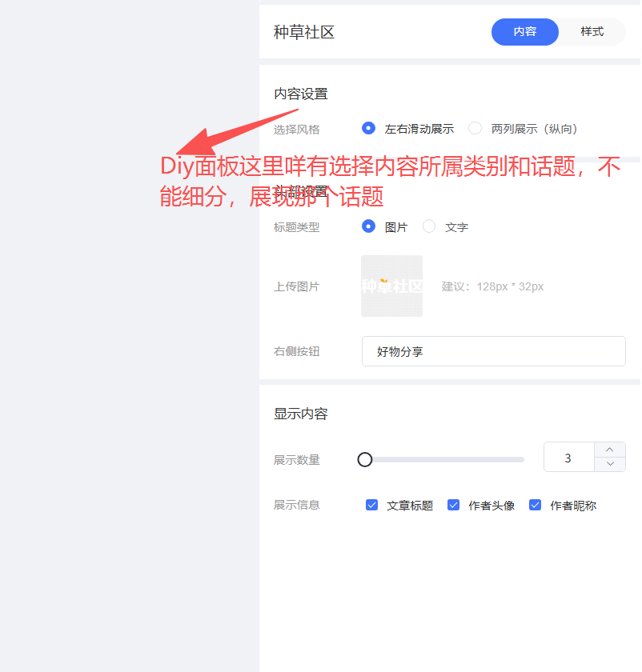This screenshot has width=642, height=672.
Task: Uncheck the 作者头像 checkbox
Action: 453,505
